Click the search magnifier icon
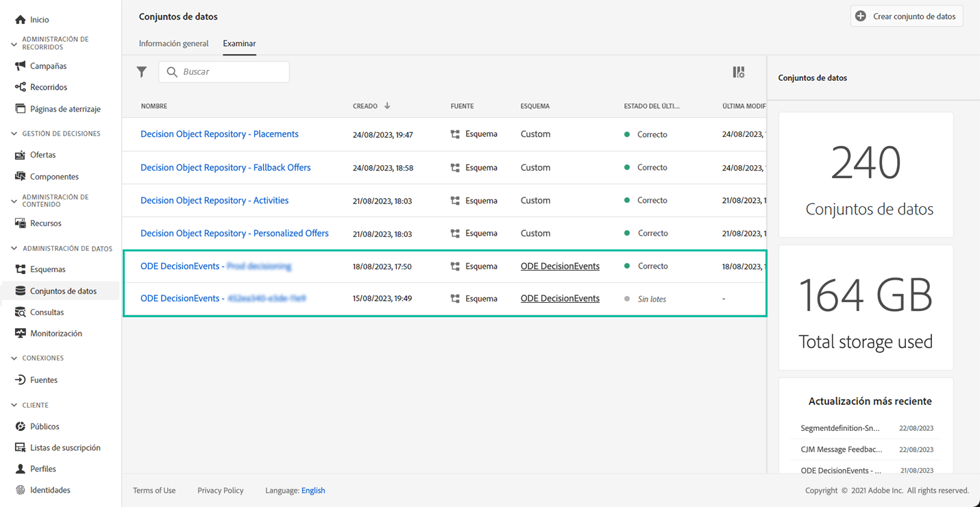980x507 pixels. [x=173, y=72]
